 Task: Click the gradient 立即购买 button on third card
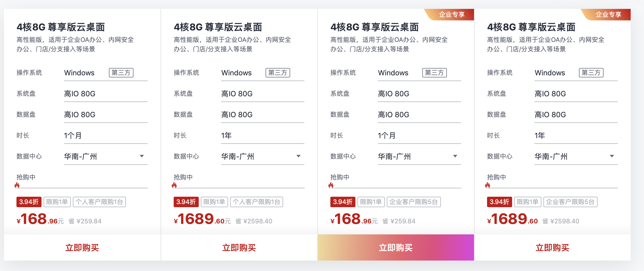click(x=396, y=248)
